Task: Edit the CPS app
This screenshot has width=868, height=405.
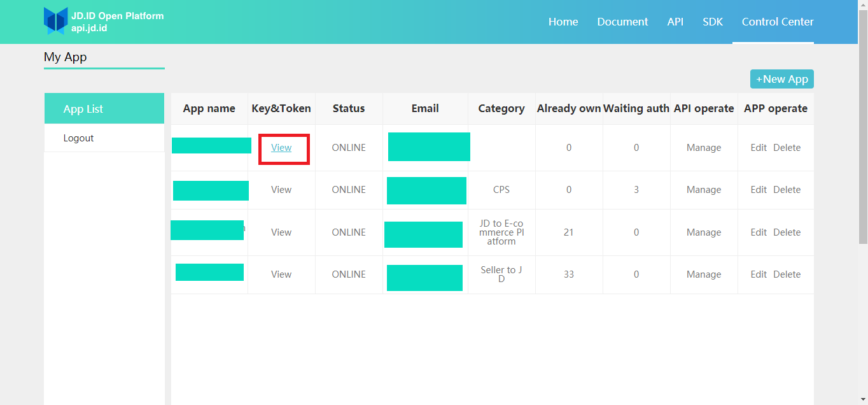Action: click(759, 190)
